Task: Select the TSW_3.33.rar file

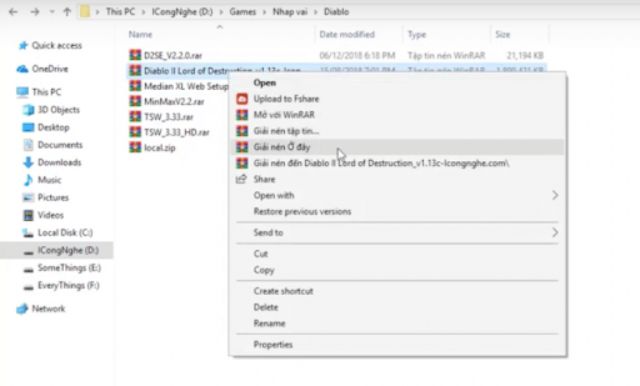Action: [169, 117]
